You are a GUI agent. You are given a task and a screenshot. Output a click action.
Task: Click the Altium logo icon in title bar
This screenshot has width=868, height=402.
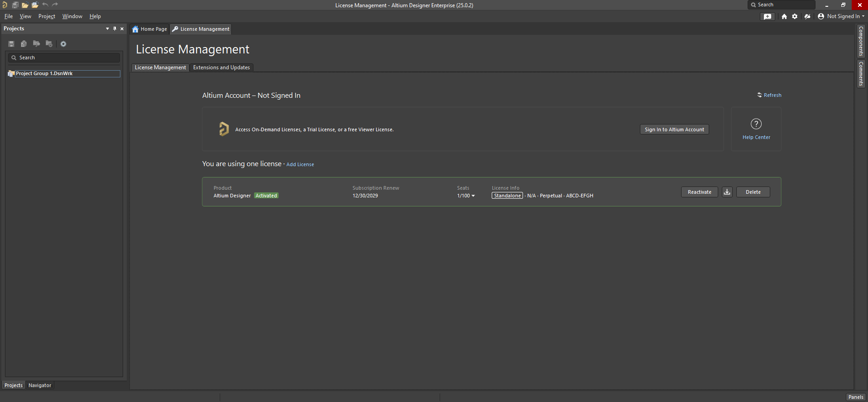point(5,5)
